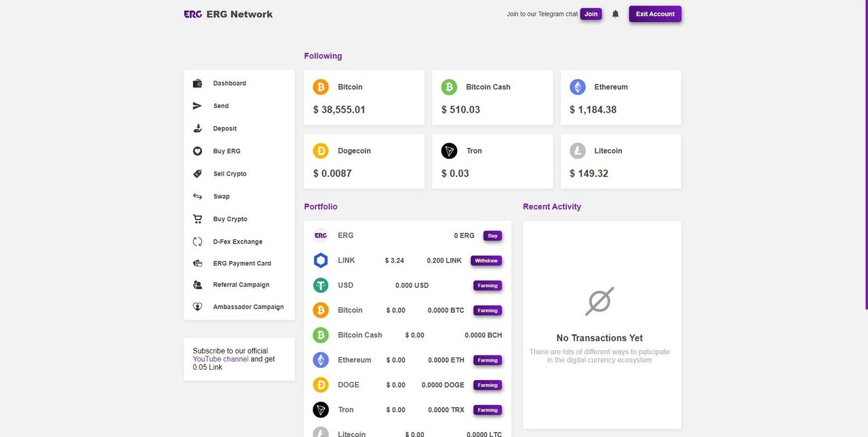Click the Ethereum icon in Portfolio
Screen dimensions: 868x437
pyautogui.click(x=321, y=360)
